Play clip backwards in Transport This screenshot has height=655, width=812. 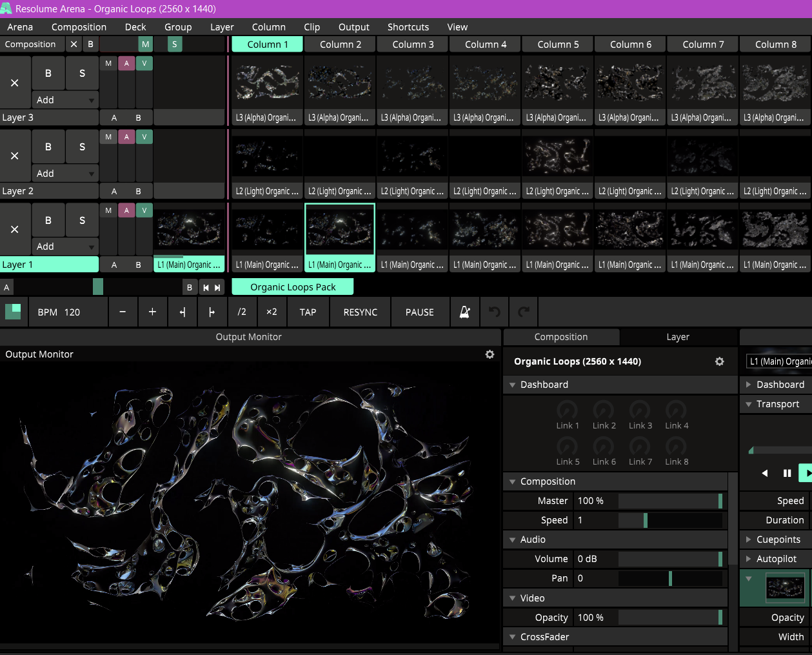pos(765,473)
